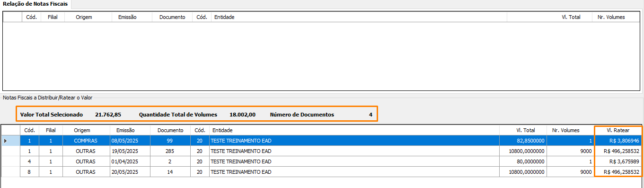This screenshot has height=188, width=644.
Task: Select the COMPRAS origin cell
Action: coord(86,141)
